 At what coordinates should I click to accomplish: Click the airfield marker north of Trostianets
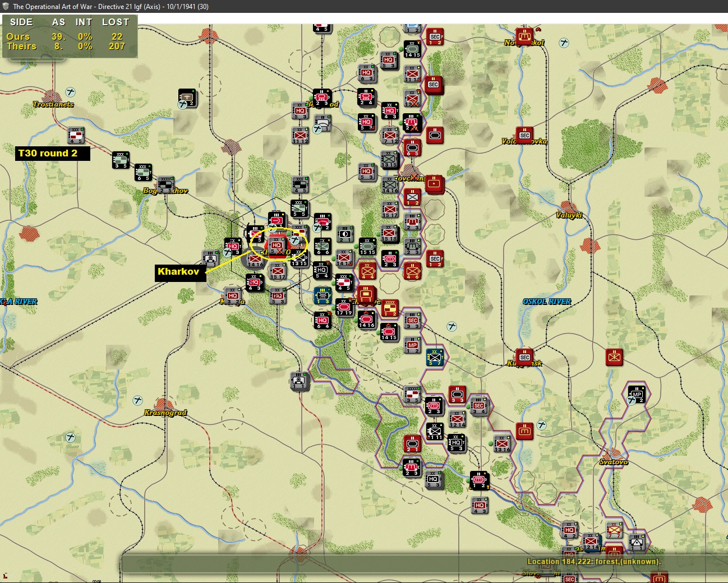[x=71, y=92]
